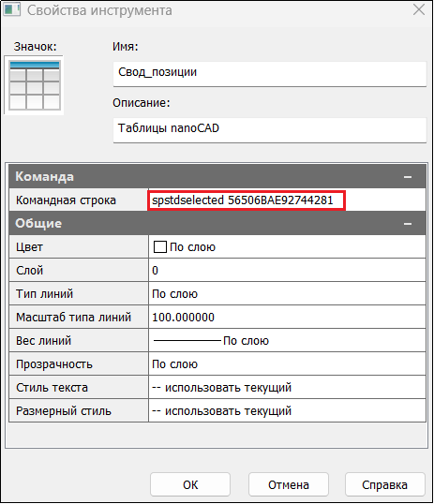Edit the Имя field Свод_позиции
Image resolution: width=434 pixels, height=504 pixels.
point(270,74)
